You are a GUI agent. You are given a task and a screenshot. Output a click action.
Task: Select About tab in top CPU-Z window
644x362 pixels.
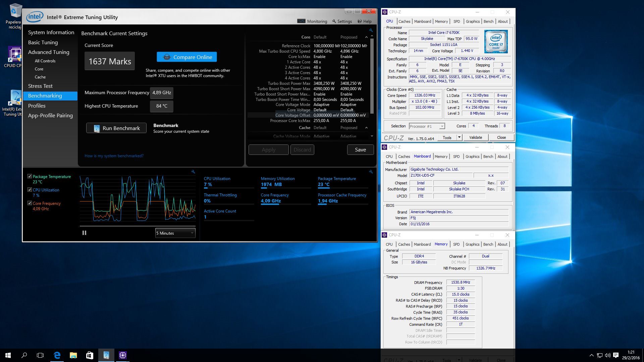(502, 21)
